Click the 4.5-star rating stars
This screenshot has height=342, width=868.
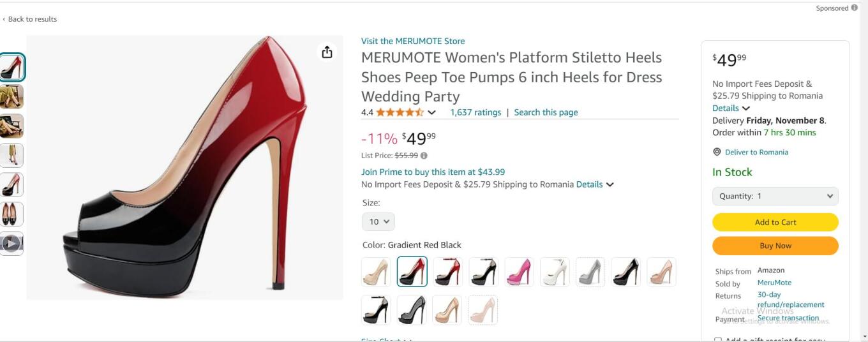tap(400, 112)
